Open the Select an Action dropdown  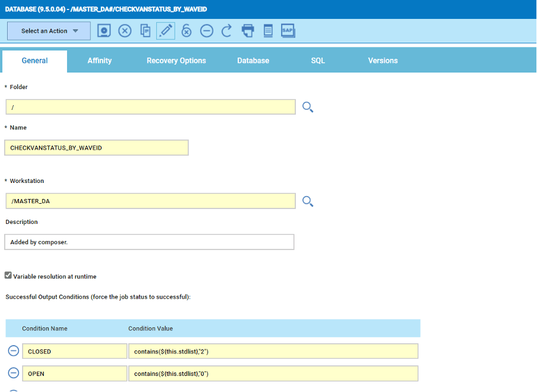coord(49,31)
